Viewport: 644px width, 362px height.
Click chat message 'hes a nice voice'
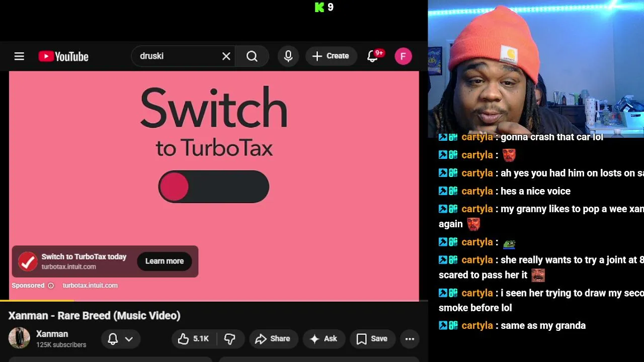[x=535, y=191]
